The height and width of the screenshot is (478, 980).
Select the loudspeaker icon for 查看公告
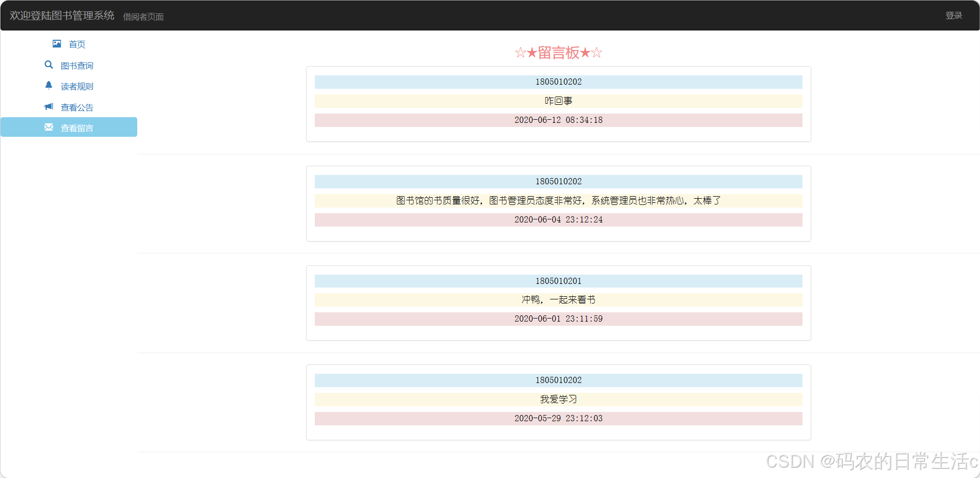click(x=49, y=106)
